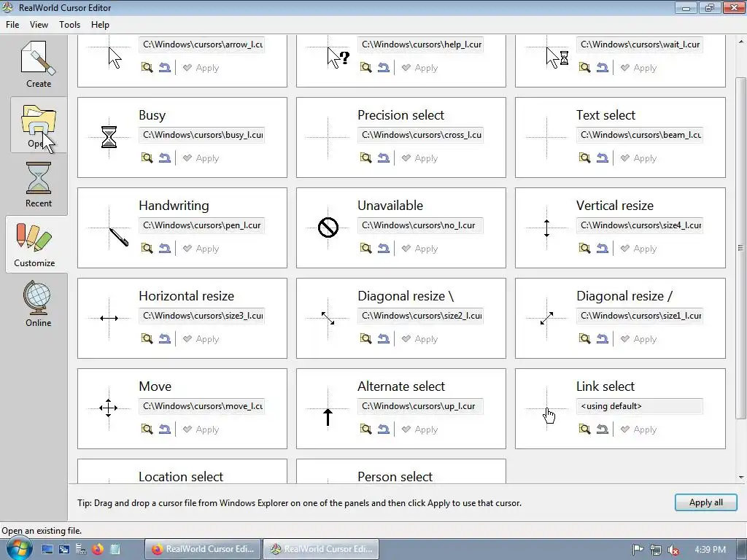Image resolution: width=747 pixels, height=560 pixels.
Task: Click the Location select panel heading
Action: pyautogui.click(x=181, y=477)
